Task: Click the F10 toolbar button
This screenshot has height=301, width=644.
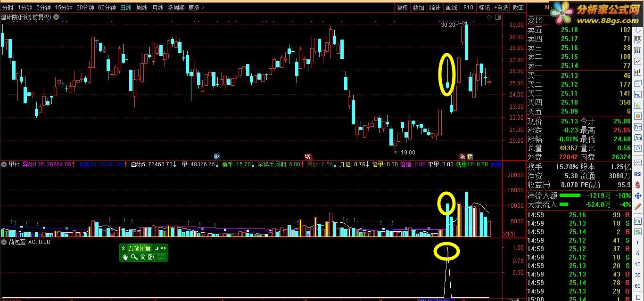Action: point(468,8)
